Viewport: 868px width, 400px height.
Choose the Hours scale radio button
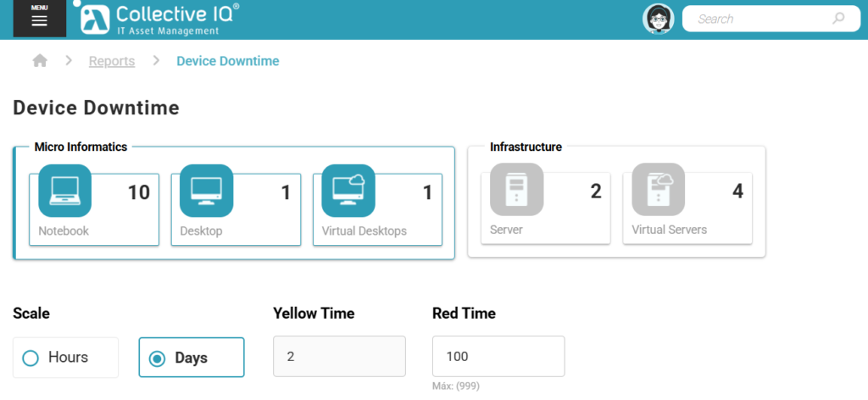[31, 358]
